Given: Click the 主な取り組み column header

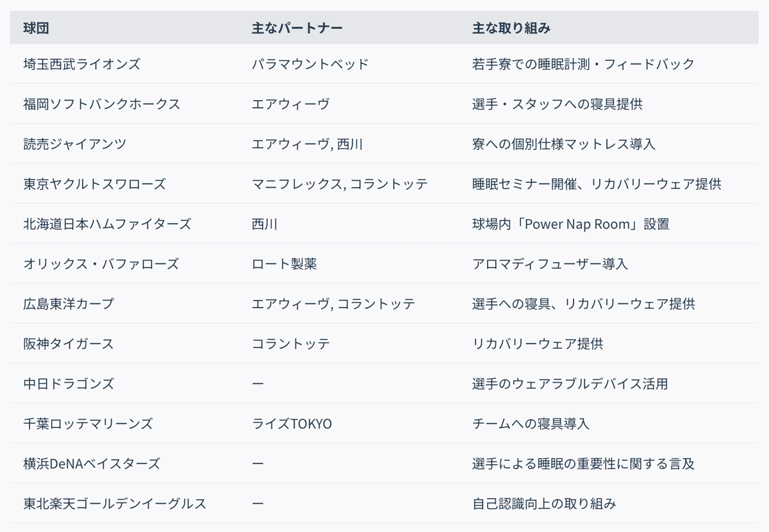Looking at the screenshot, I should point(511,28).
